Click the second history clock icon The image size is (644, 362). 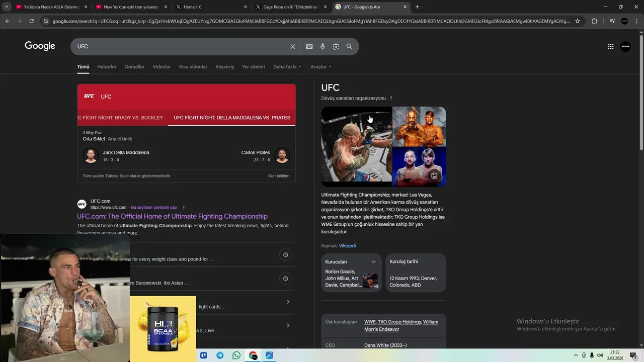[x=285, y=279]
